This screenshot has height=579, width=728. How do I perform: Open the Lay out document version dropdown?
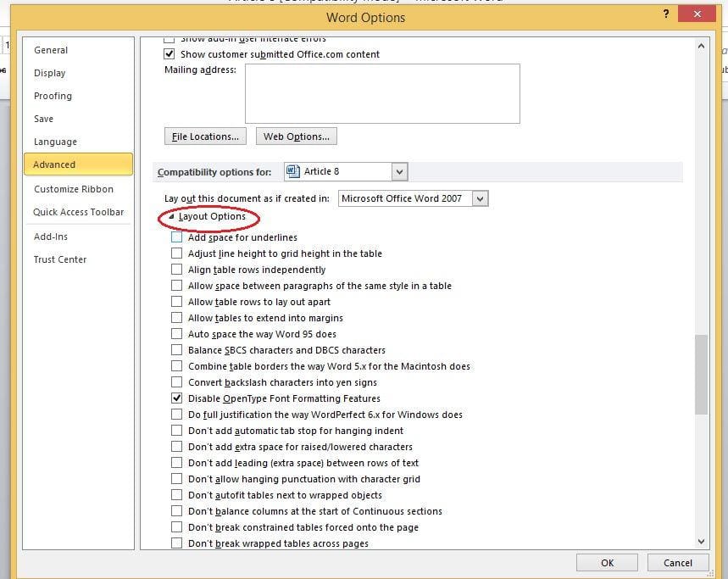click(481, 198)
